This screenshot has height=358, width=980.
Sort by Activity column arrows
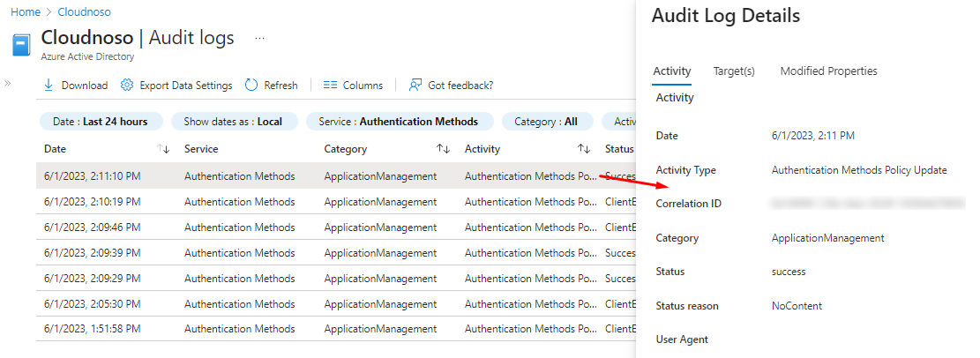[x=584, y=149]
